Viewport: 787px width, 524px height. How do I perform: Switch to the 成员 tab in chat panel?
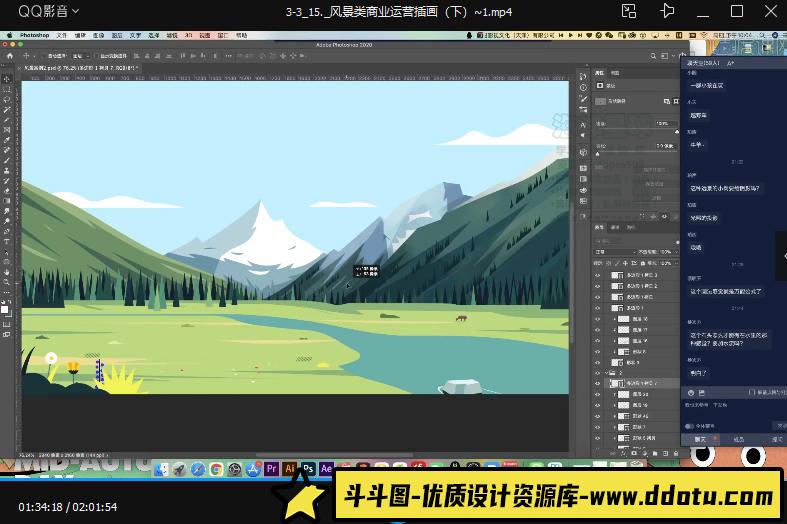tap(738, 440)
